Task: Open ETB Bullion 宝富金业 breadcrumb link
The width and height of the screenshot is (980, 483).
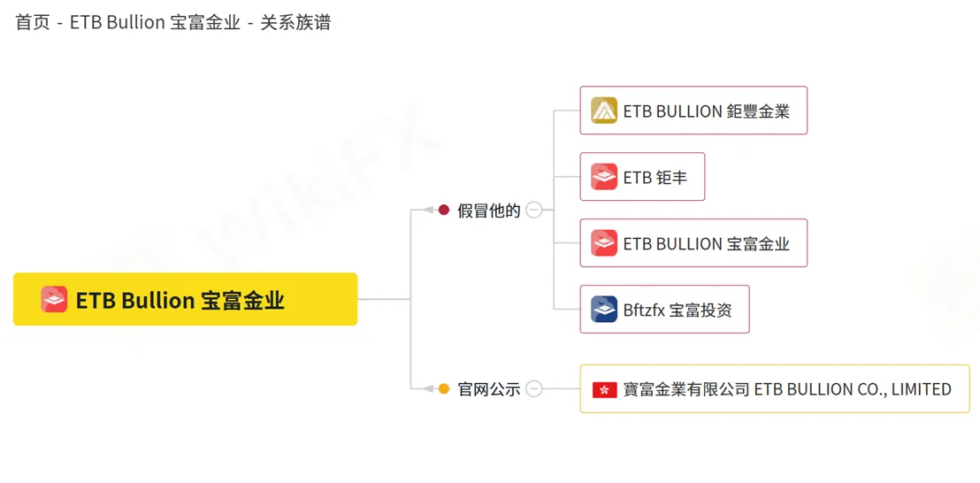Action: 155,22
